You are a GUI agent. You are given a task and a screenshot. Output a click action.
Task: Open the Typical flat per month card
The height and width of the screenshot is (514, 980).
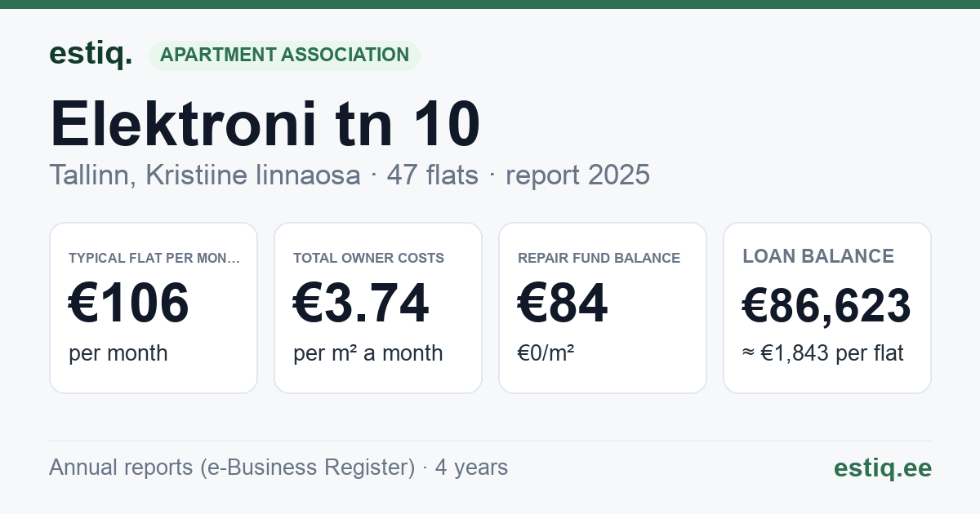pos(154,308)
